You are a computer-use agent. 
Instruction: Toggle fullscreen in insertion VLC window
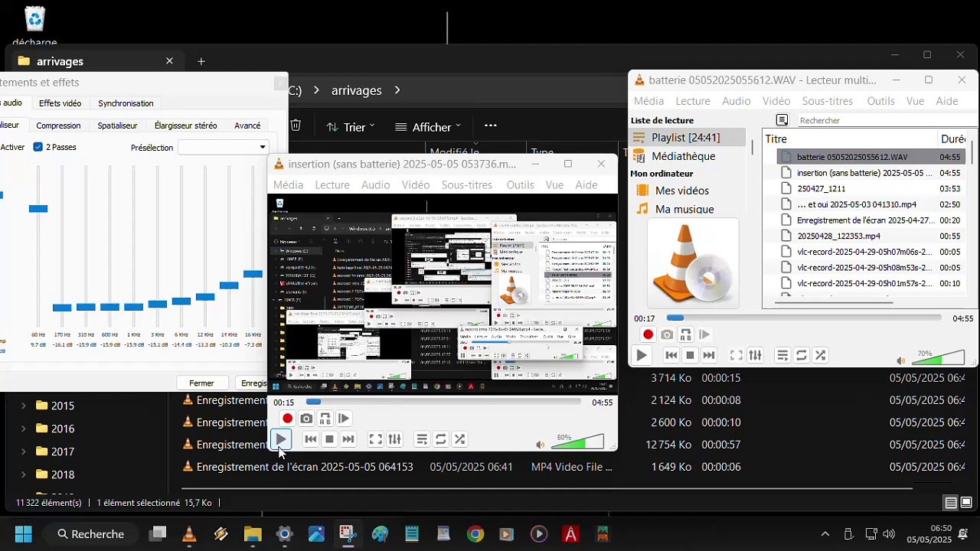[375, 439]
